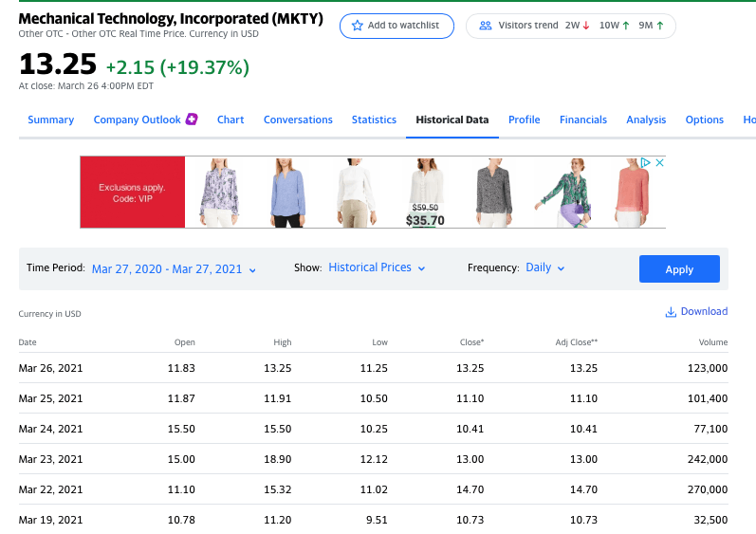Close the ad with the X icon
This screenshot has width=756, height=534.
pos(659,162)
